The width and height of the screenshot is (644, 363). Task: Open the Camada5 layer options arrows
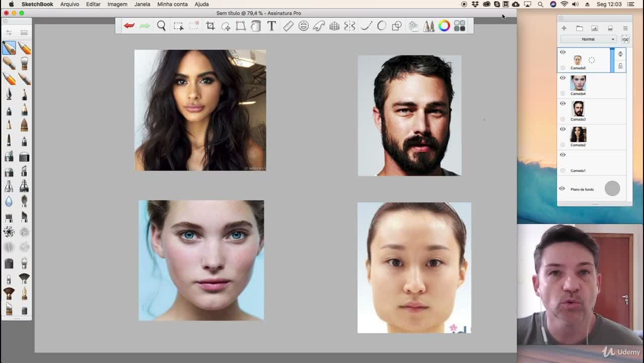(x=620, y=53)
